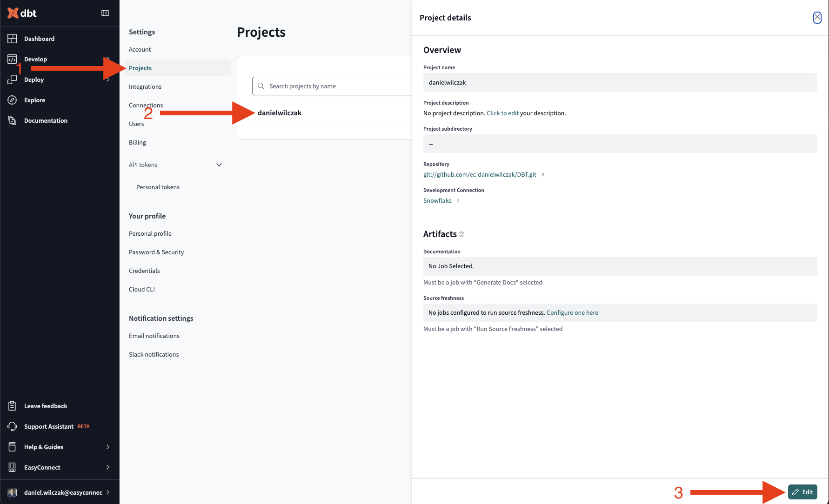Click the chevron beside the Snowflake connection
This screenshot has width=829, height=504.
(458, 200)
